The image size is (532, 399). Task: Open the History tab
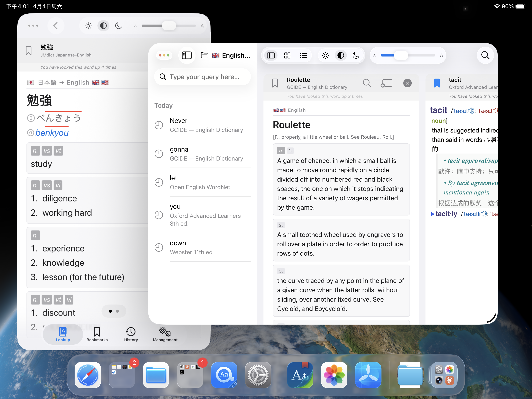tap(131, 334)
